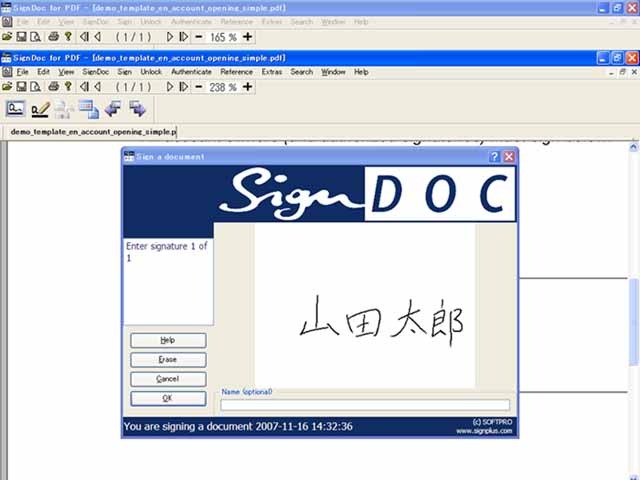Go to first page in front window
Screen dimensions: 640x480
point(84,87)
